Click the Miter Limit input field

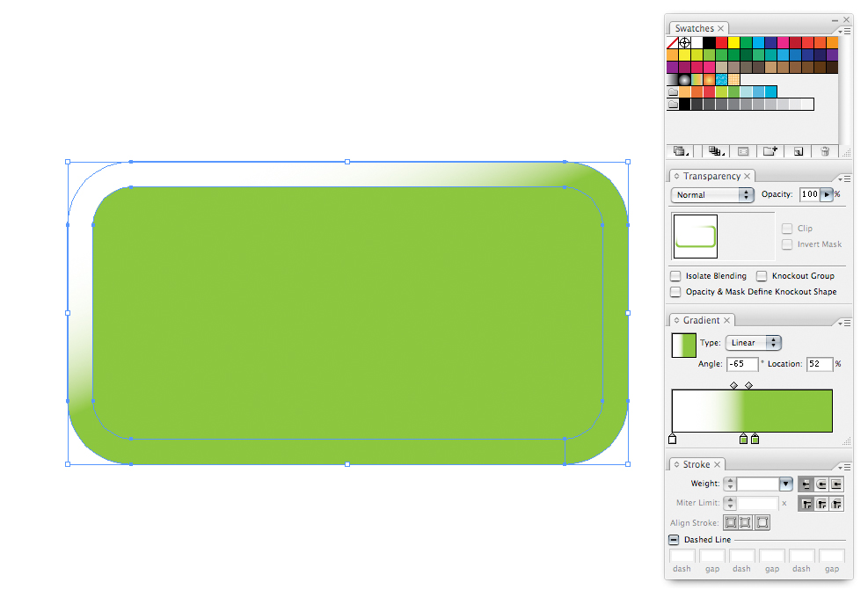(x=758, y=503)
